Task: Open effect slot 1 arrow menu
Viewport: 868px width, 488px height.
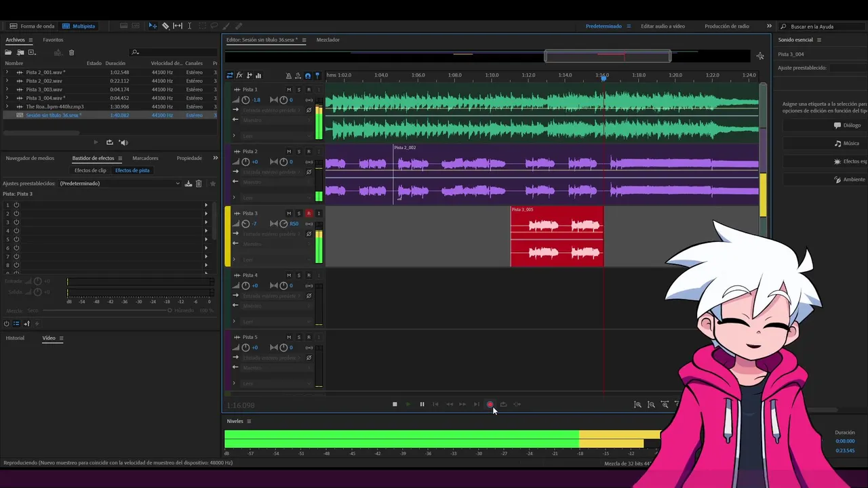Action: [x=206, y=205]
